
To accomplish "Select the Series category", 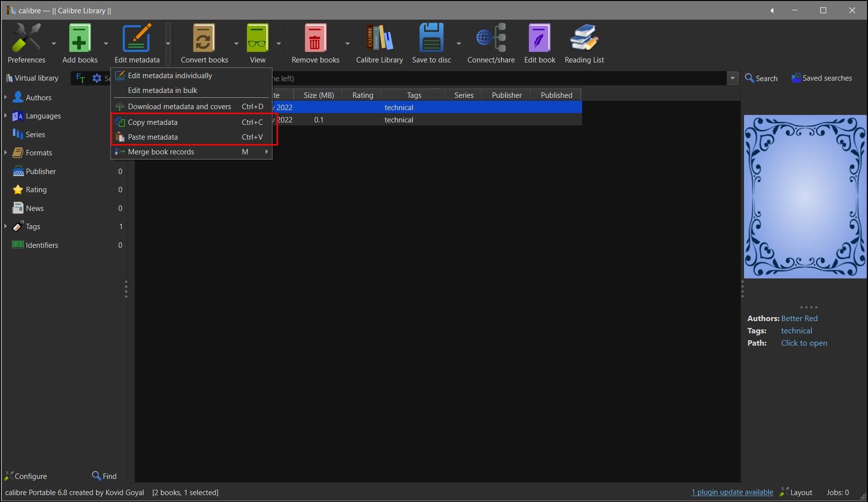I will tap(35, 134).
